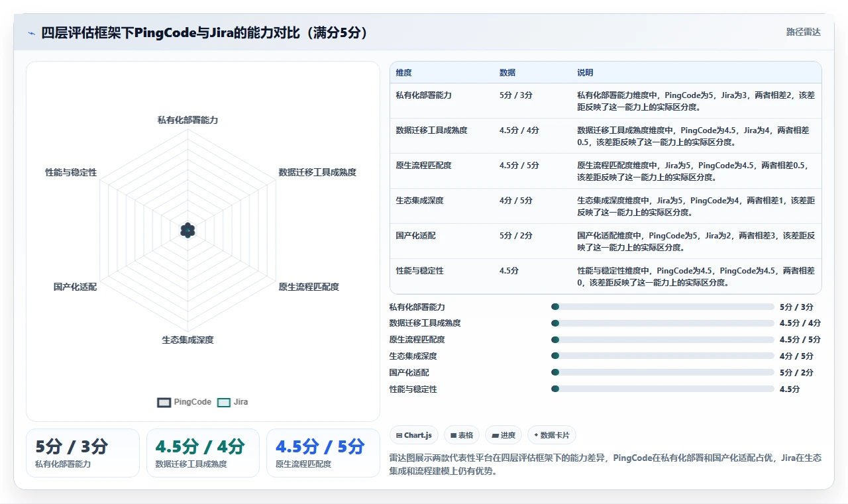Click table row cell 数据迁移工具成熟度
Screen dimensions: 848x504
(x=431, y=130)
